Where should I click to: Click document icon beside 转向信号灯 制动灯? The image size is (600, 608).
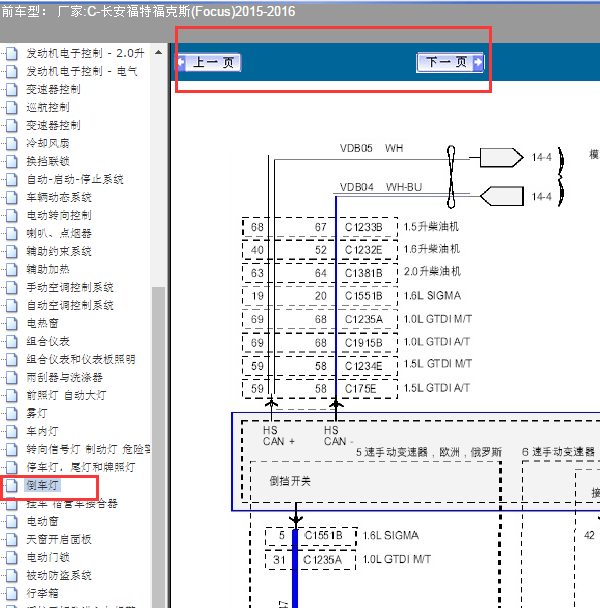click(12, 449)
